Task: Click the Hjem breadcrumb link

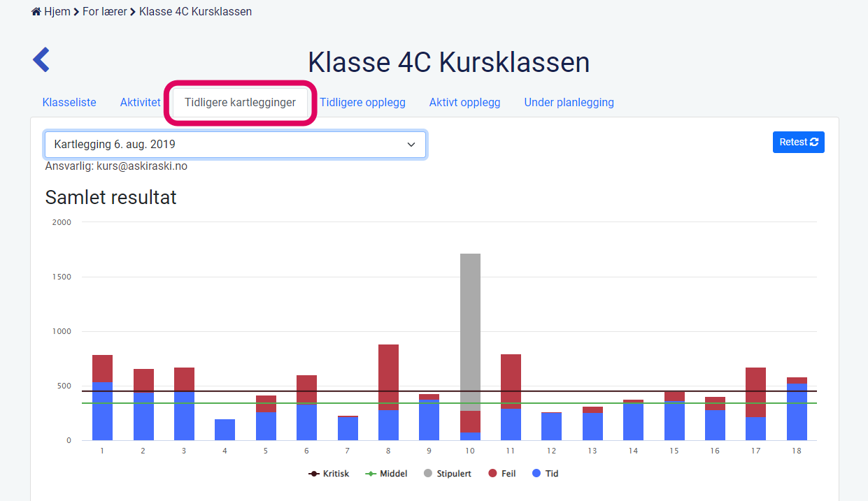Action: [57, 12]
